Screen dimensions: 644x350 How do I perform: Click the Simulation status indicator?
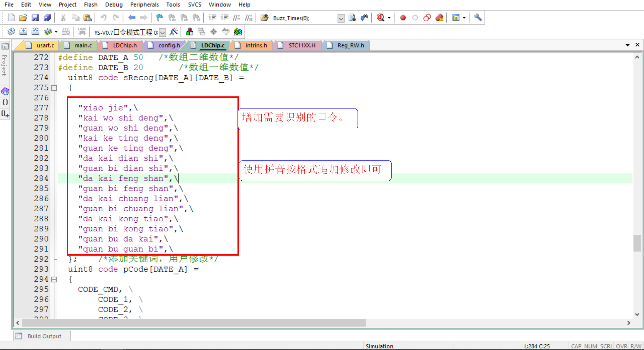[379, 346]
